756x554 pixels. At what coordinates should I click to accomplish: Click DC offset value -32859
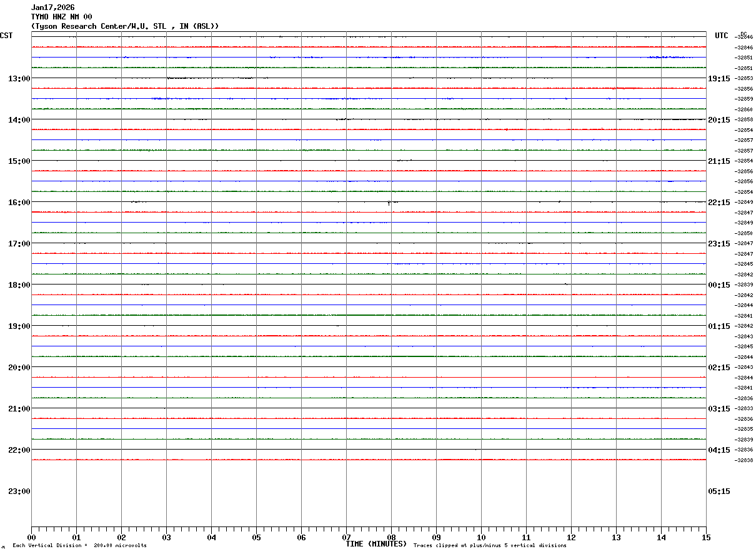(744, 99)
